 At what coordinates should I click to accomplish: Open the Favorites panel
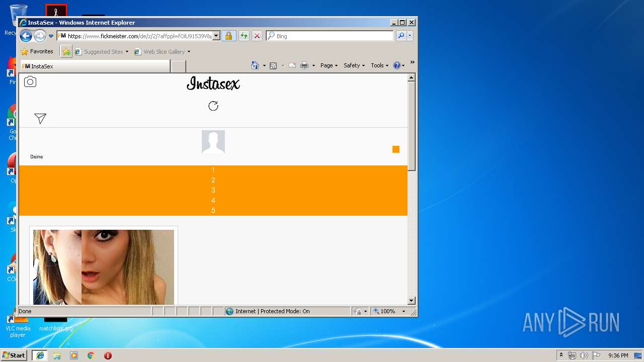point(37,51)
